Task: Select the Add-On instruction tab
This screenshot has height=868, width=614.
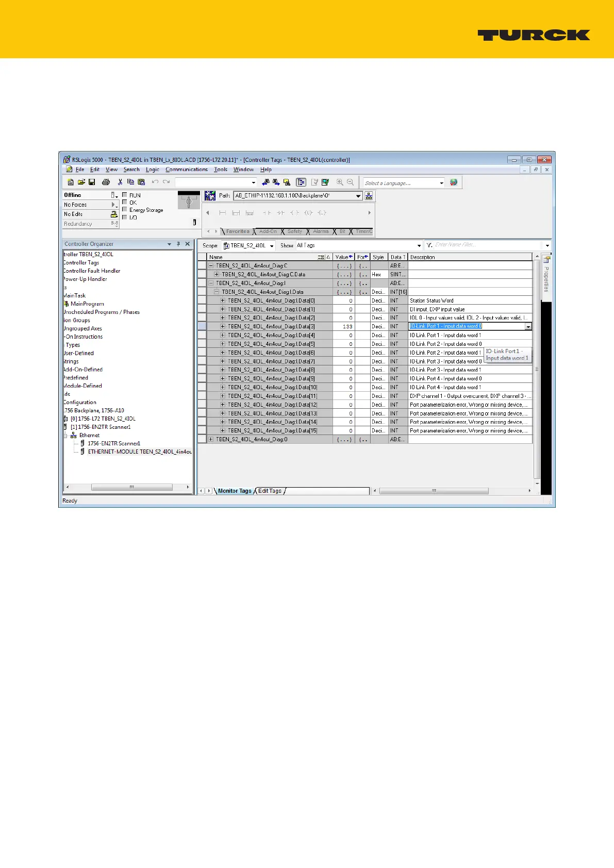Action: (268, 231)
